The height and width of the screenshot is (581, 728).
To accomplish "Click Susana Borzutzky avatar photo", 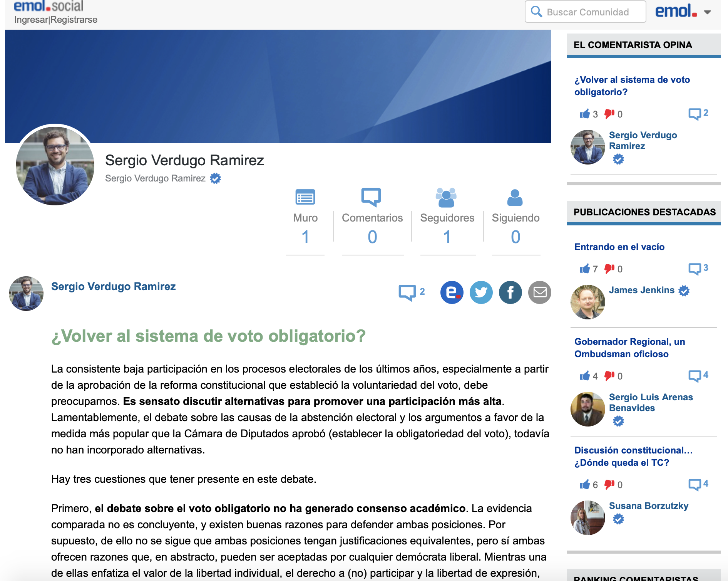I will pos(588,518).
